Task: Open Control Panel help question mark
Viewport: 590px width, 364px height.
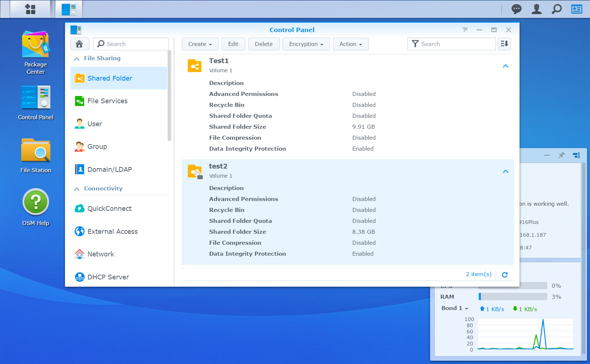Action: 465,30
